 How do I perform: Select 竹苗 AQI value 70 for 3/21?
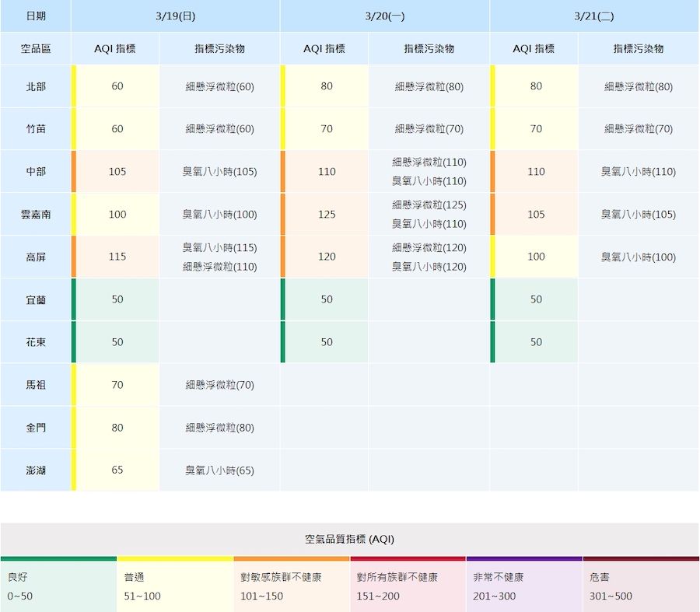536,129
